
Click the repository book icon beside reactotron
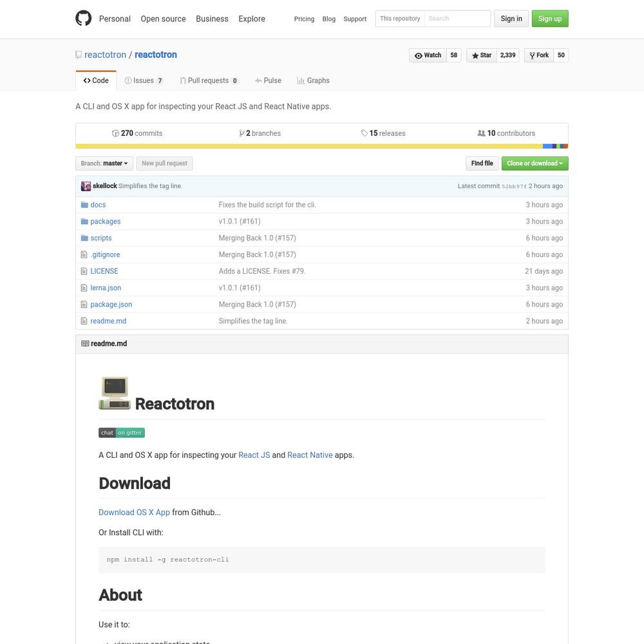(79, 55)
